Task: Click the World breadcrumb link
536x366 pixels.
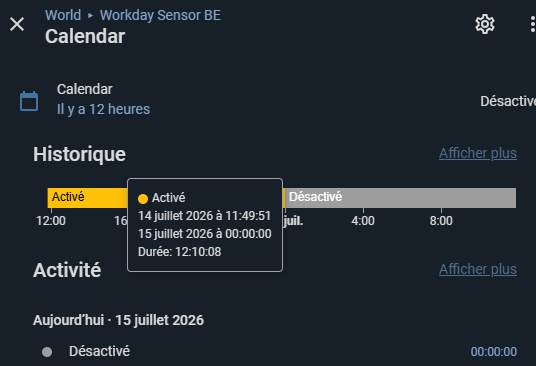Action: (63, 15)
